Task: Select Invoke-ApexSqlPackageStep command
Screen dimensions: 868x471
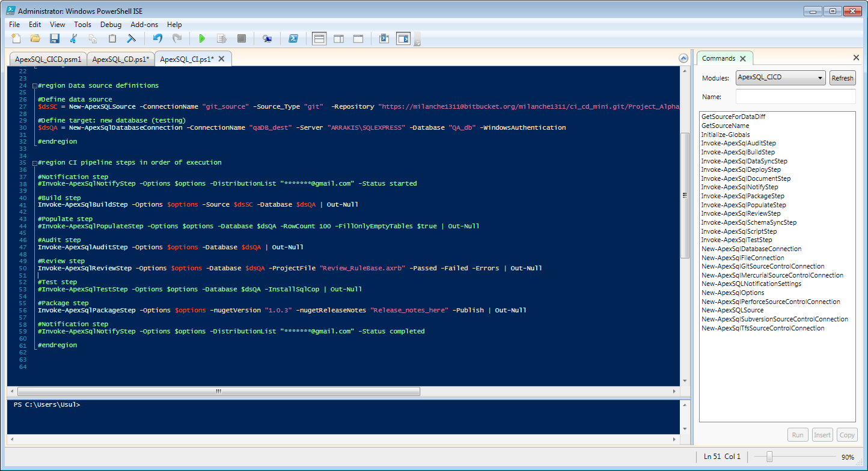Action: pos(742,196)
